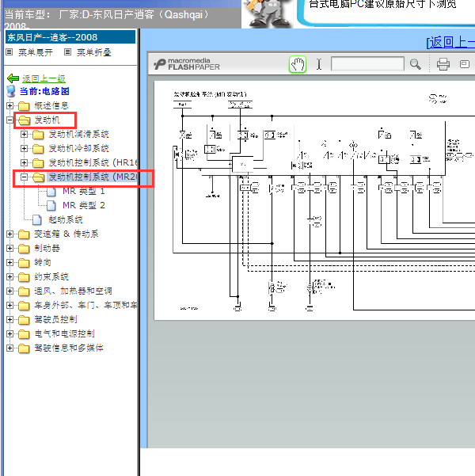Image resolution: width=475 pixels, height=476 pixels.
Task: Select the 电气和电源控制 item
Action: [64, 333]
